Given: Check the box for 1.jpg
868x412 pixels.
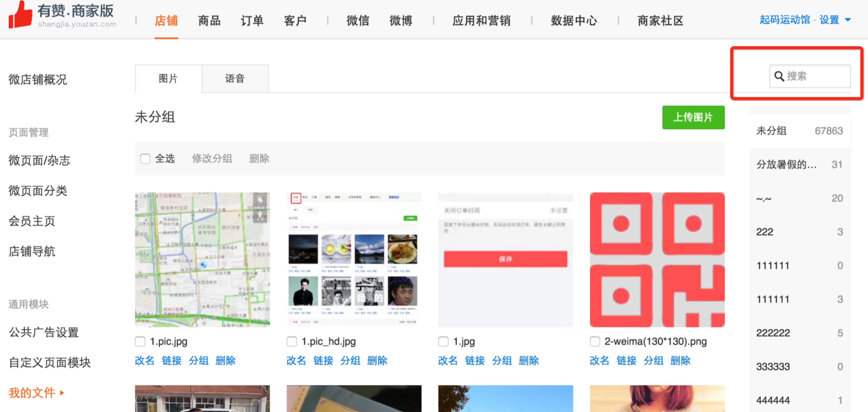Looking at the screenshot, I should (443, 342).
